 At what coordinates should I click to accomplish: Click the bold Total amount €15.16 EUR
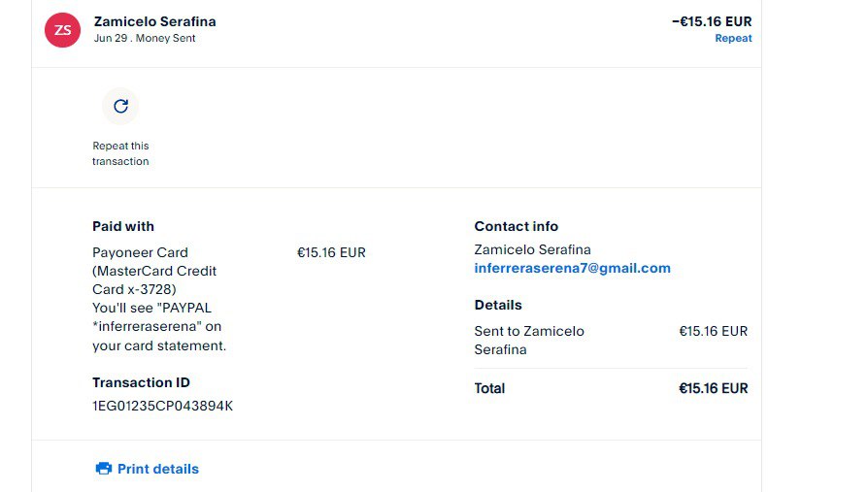click(713, 388)
